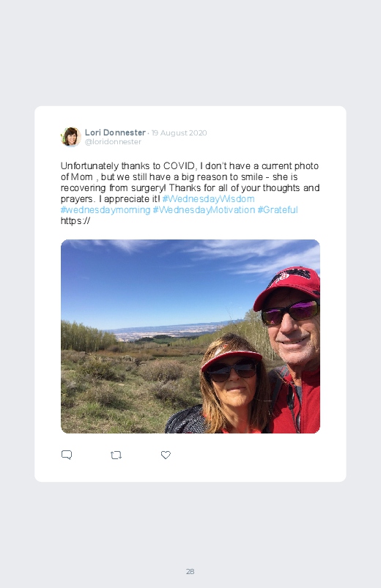Click the Lori Donnester display name
381x588 pixels.
click(115, 133)
